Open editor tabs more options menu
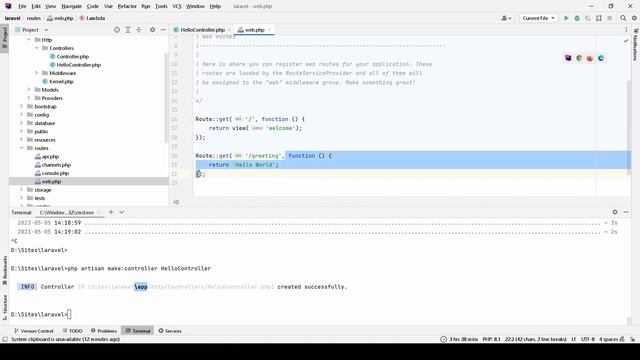Image resolution: width=640 pixels, height=360 pixels. tap(626, 30)
